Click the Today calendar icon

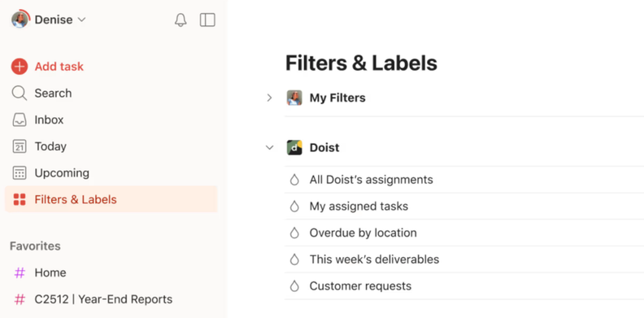click(x=20, y=146)
